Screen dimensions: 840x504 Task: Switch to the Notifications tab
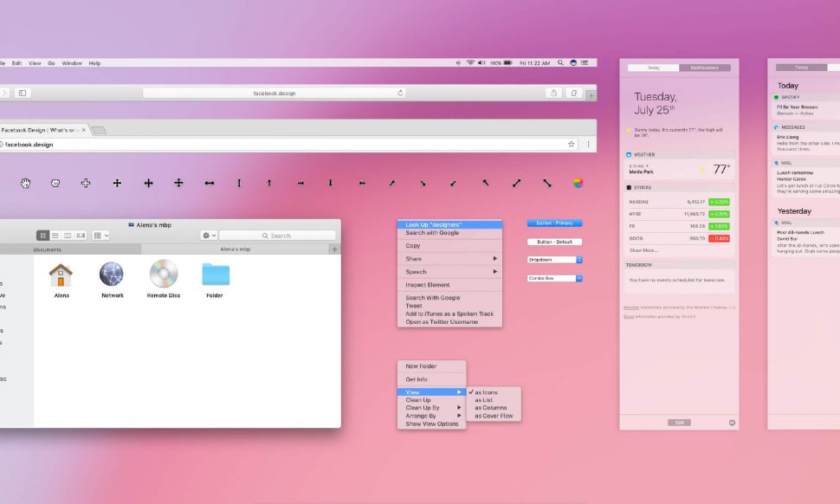[x=705, y=67]
